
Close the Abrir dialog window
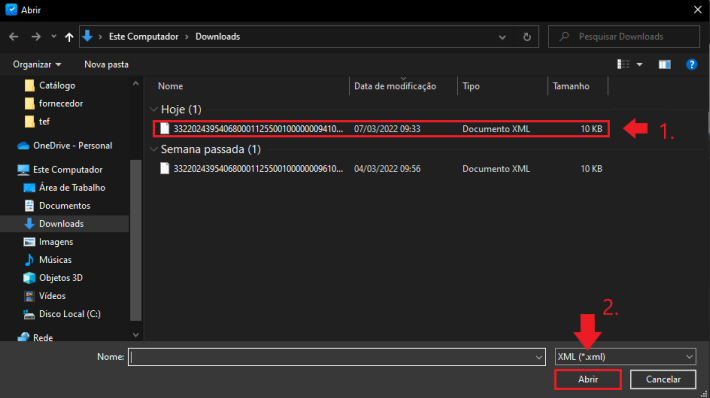pyautogui.click(x=697, y=10)
